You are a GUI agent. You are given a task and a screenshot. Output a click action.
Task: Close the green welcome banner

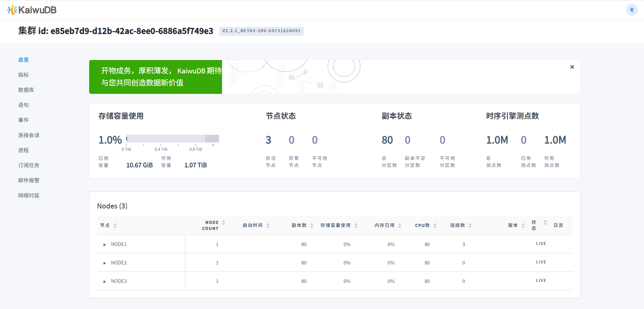(572, 67)
